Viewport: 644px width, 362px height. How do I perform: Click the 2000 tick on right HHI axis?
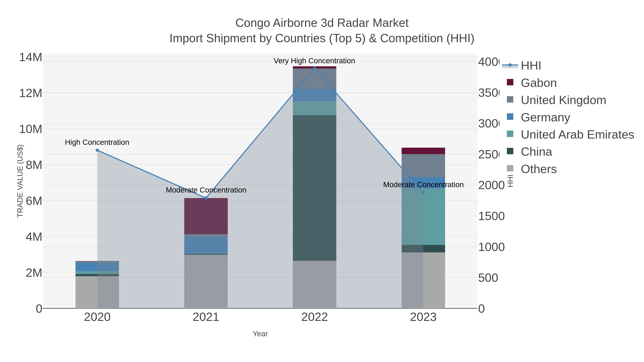click(491, 185)
